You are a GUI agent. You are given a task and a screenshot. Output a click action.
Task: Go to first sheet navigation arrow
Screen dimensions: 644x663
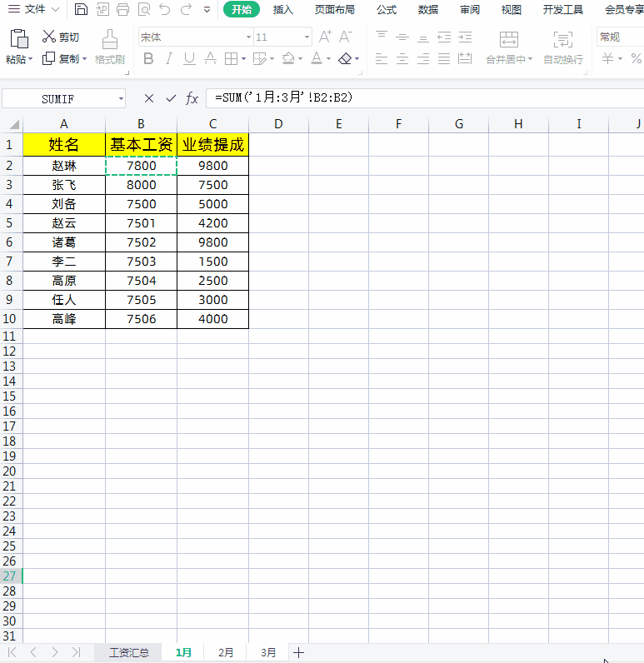(x=12, y=652)
